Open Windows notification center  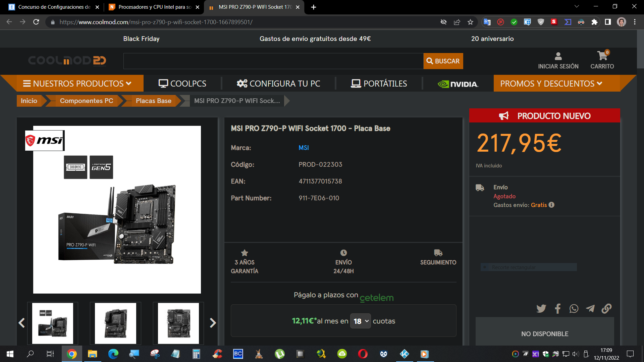point(630,354)
